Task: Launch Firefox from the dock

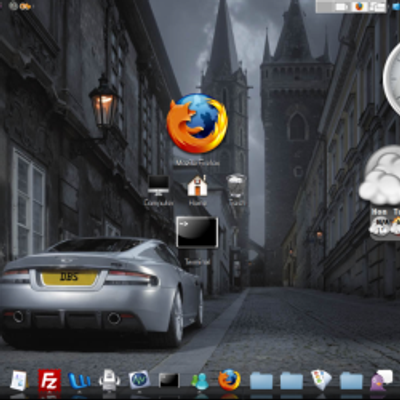Action: point(229,380)
